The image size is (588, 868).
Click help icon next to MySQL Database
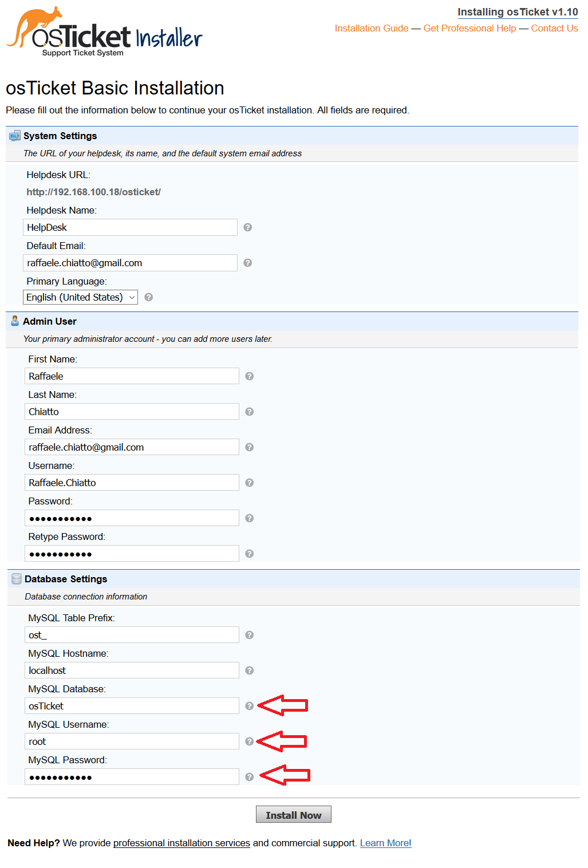[x=249, y=706]
